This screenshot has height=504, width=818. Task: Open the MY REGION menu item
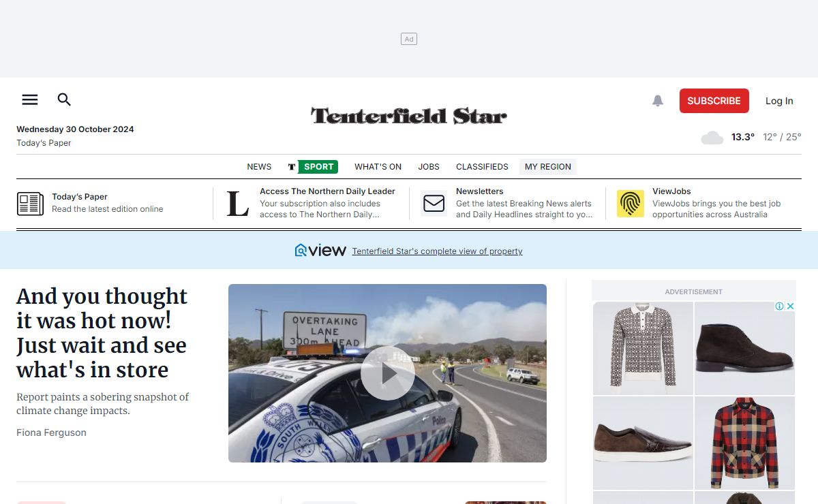point(548,167)
